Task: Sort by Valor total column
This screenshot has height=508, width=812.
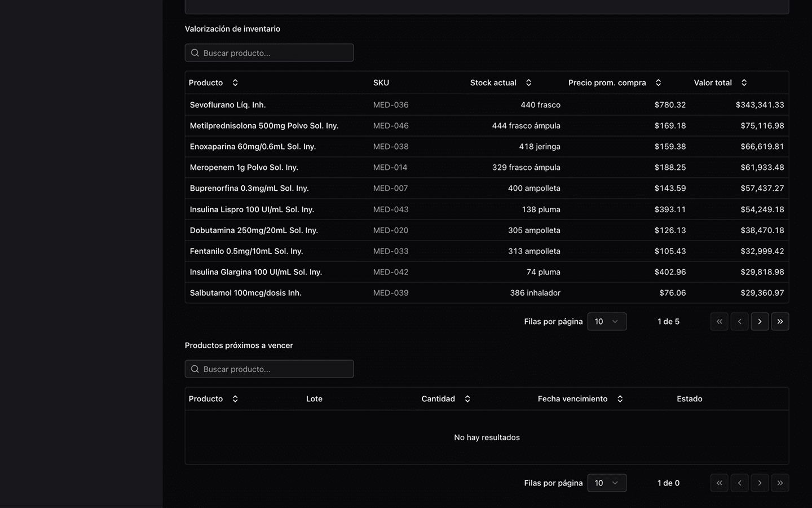Action: coord(720,82)
